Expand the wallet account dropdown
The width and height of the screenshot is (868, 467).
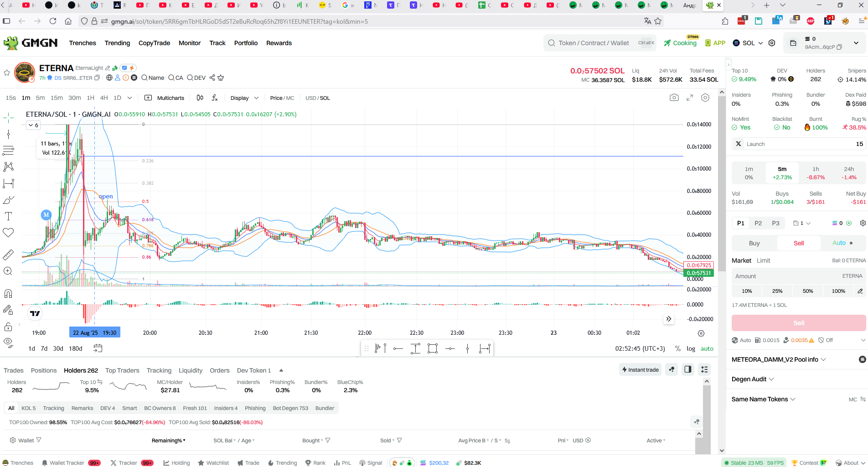(856, 43)
